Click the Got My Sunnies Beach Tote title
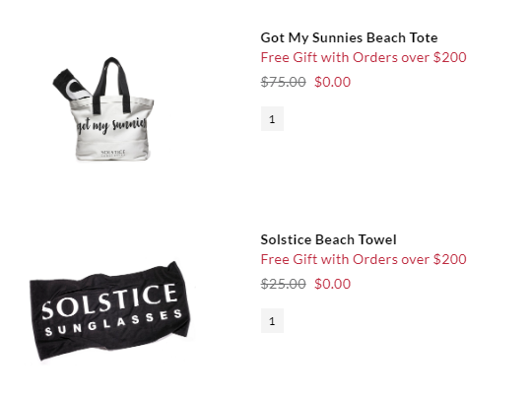The image size is (532, 399). click(x=349, y=37)
